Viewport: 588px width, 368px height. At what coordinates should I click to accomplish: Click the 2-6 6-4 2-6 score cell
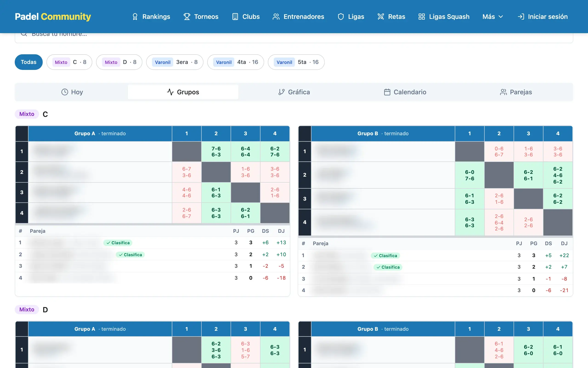(499, 222)
